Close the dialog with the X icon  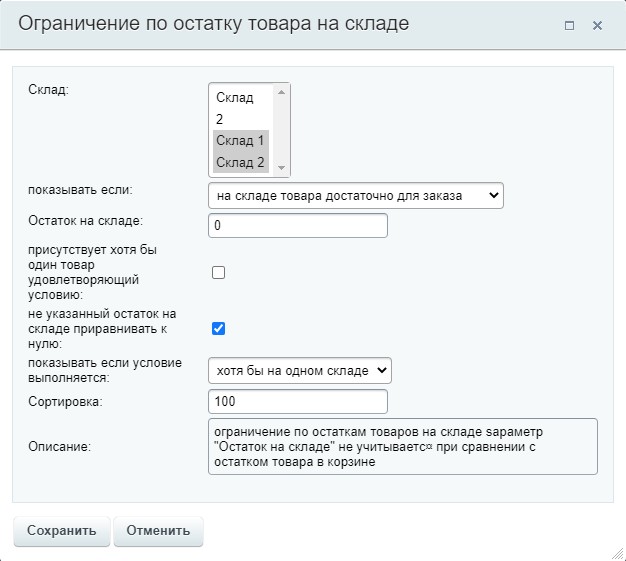tap(597, 26)
